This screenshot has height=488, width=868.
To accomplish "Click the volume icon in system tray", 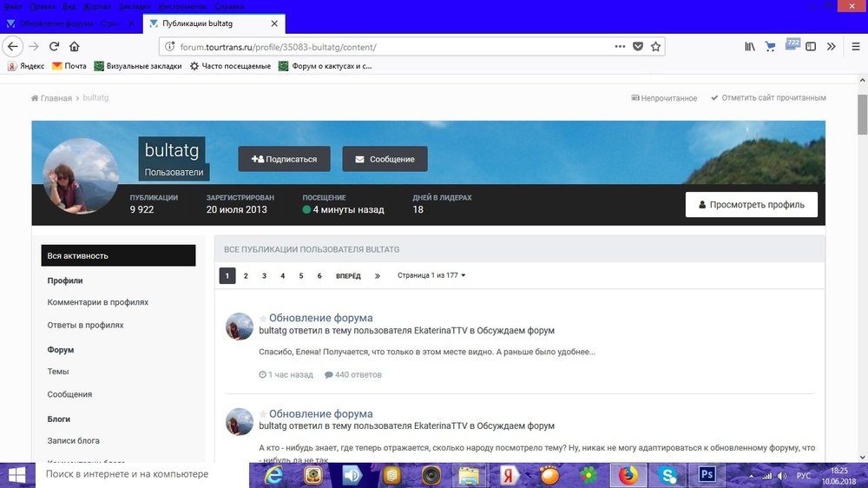I will [782, 476].
